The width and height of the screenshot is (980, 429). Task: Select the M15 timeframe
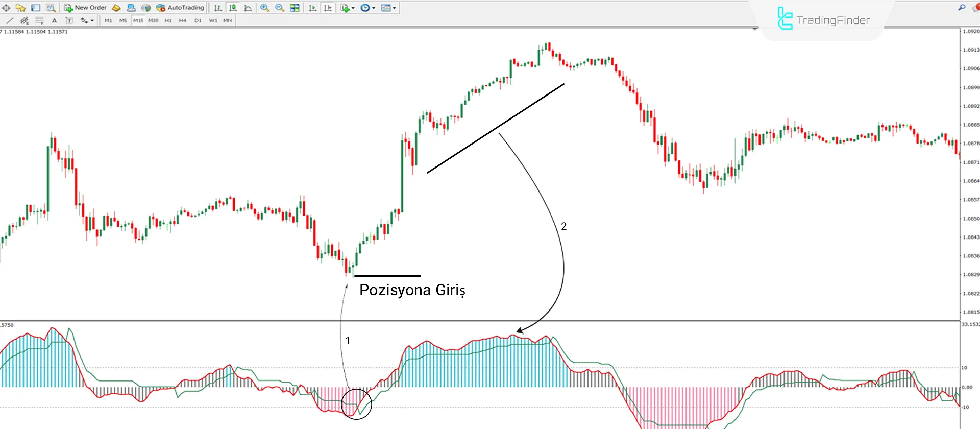(138, 20)
